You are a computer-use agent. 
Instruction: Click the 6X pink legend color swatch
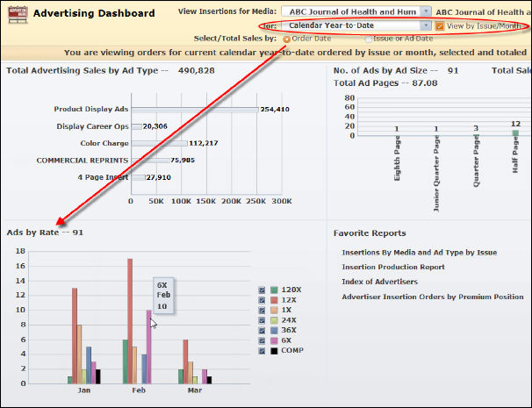click(274, 340)
